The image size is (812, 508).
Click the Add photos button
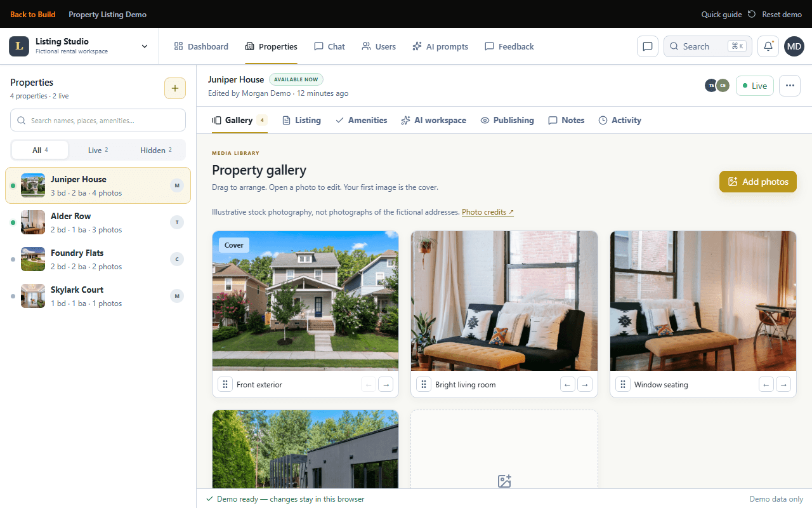point(758,182)
